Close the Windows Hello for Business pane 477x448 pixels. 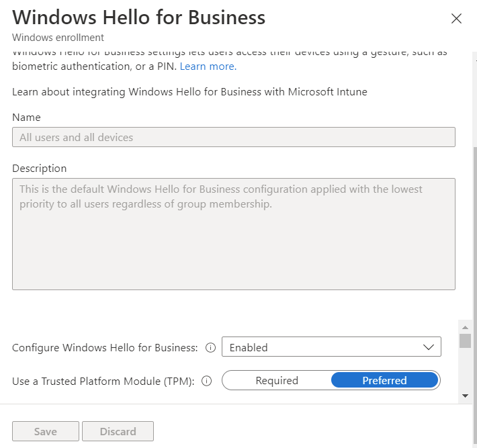(x=456, y=19)
